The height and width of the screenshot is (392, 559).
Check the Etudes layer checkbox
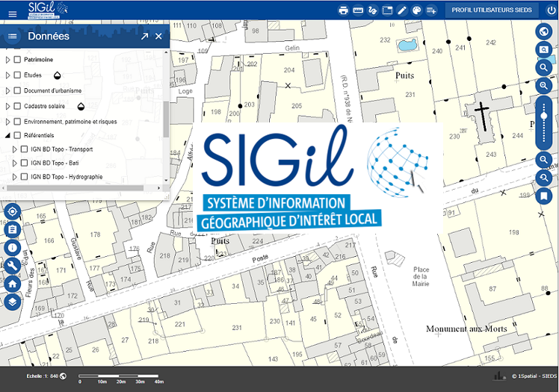[17, 75]
